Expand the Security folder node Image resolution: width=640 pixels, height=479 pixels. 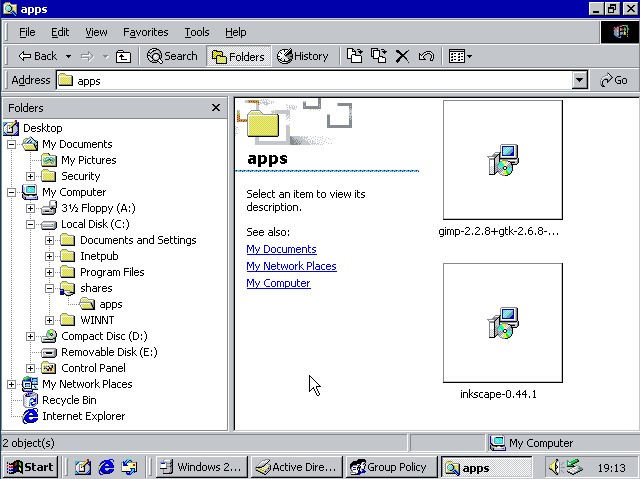(x=31, y=176)
